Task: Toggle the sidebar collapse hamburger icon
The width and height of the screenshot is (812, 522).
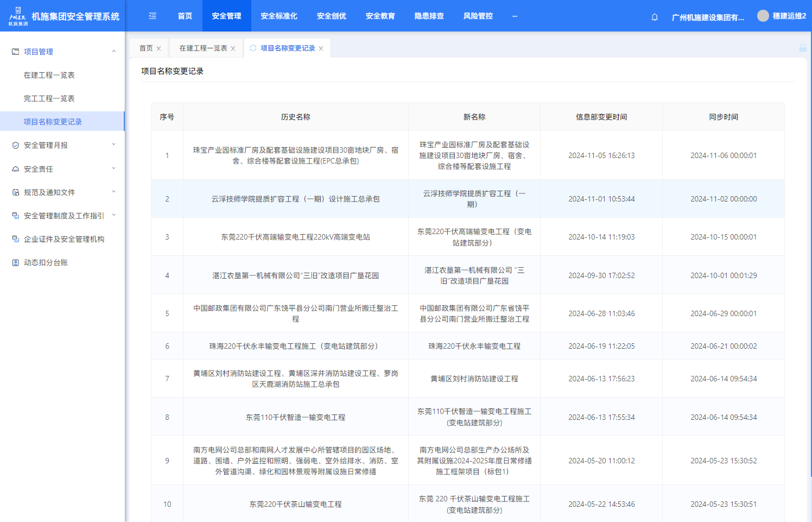Action: tap(153, 16)
